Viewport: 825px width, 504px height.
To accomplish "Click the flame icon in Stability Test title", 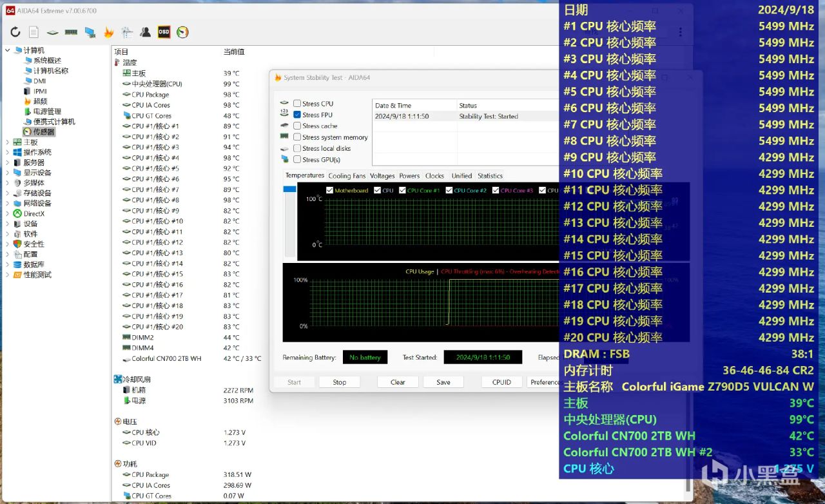I will pyautogui.click(x=278, y=77).
